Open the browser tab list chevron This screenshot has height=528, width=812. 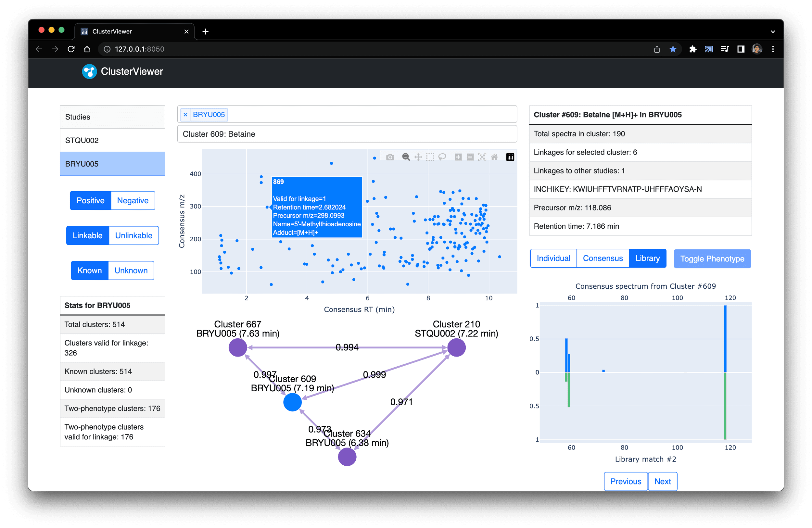click(773, 31)
